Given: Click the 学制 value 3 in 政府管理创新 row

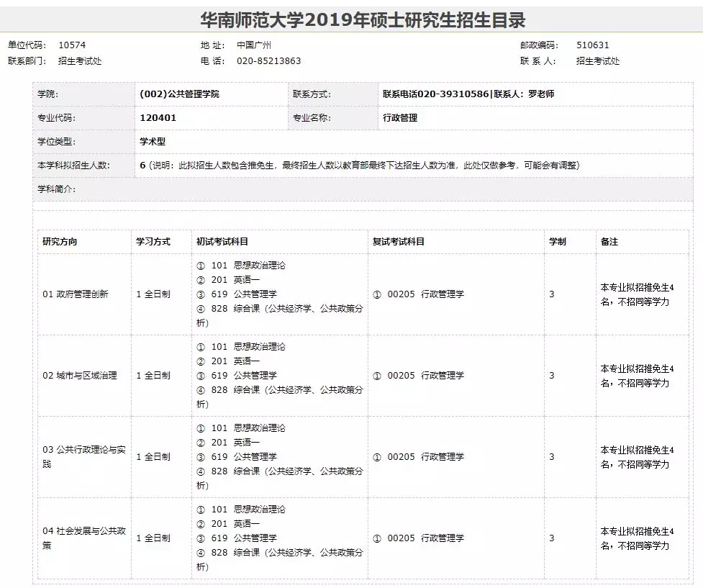Looking at the screenshot, I should point(552,294).
